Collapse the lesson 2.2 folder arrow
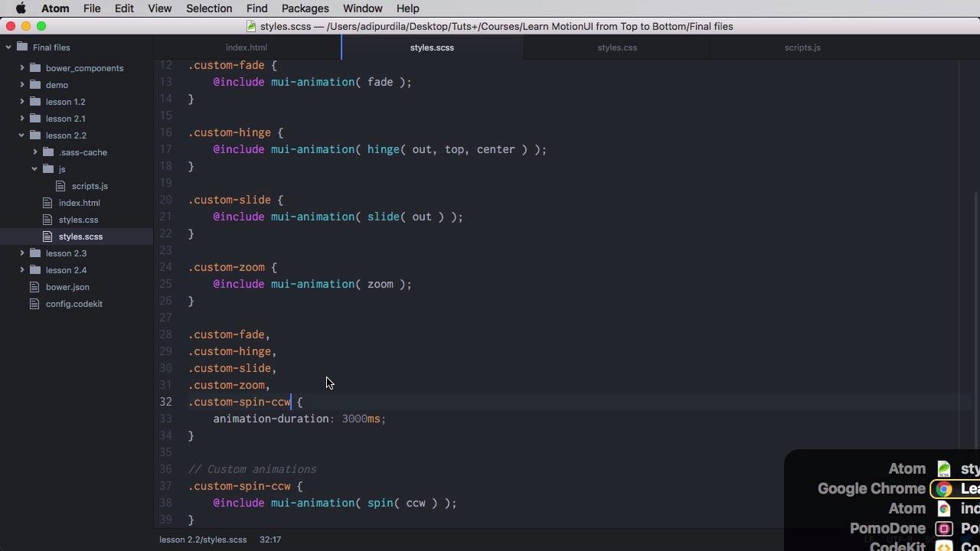The height and width of the screenshot is (551, 980). [x=22, y=135]
